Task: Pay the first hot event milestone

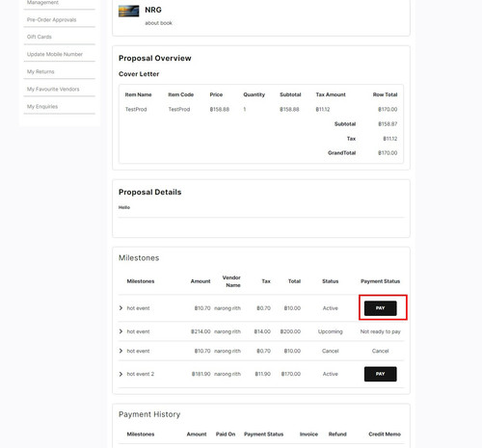Action: (380, 308)
